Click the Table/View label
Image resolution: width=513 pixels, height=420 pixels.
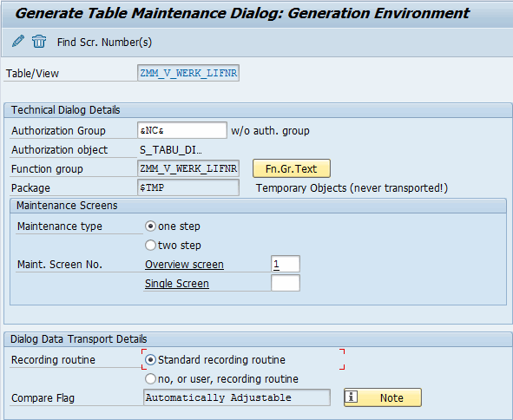click(32, 73)
